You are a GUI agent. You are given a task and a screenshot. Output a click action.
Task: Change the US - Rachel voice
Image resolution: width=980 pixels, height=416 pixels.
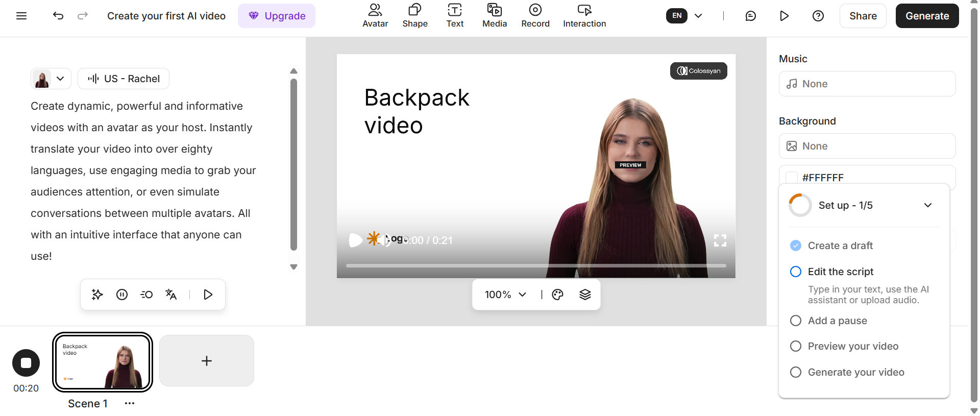tap(124, 79)
